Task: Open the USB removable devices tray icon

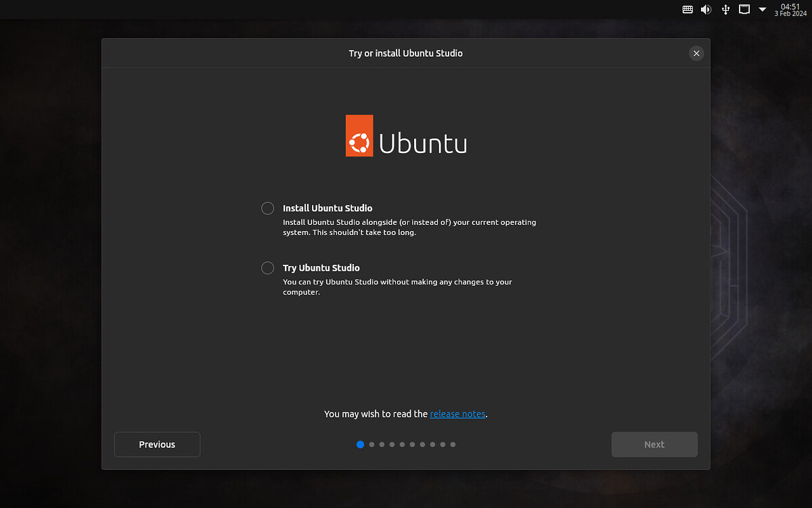Action: tap(725, 9)
